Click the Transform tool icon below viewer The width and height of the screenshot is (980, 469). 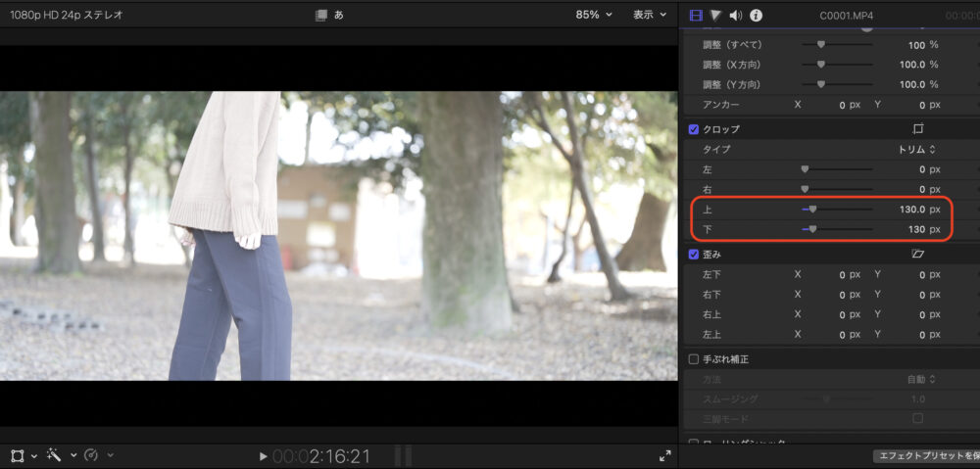[x=18, y=455]
